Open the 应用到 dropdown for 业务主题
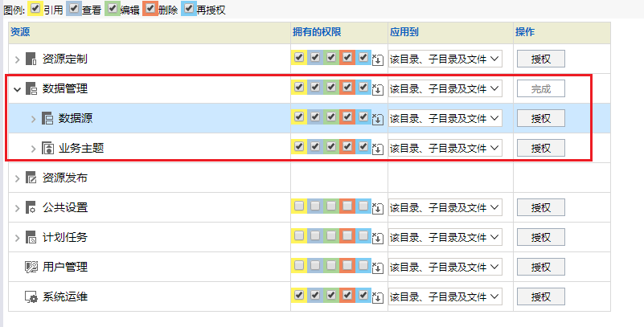644x327 pixels. [x=445, y=148]
